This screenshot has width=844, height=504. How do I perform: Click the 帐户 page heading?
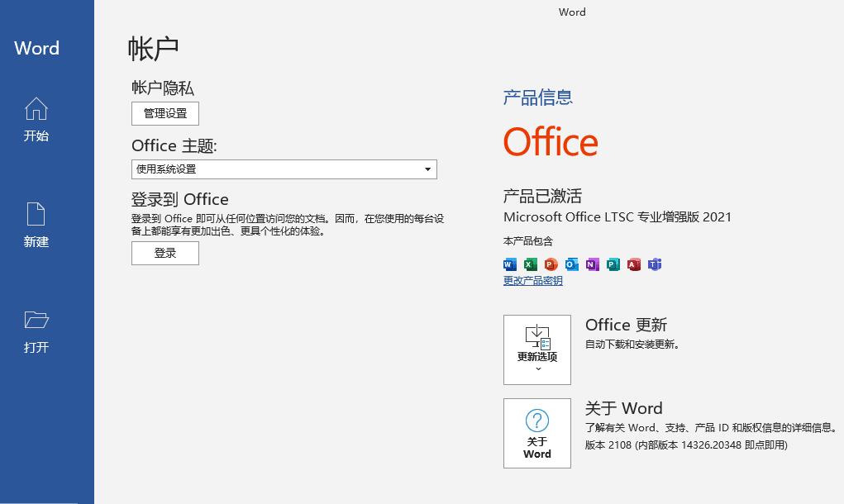pos(154,49)
